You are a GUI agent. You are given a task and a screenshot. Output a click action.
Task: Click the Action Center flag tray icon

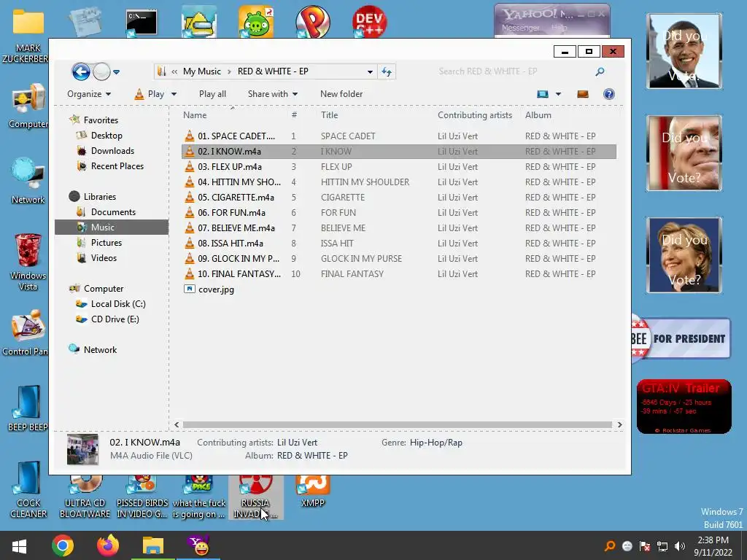pyautogui.click(x=645, y=546)
